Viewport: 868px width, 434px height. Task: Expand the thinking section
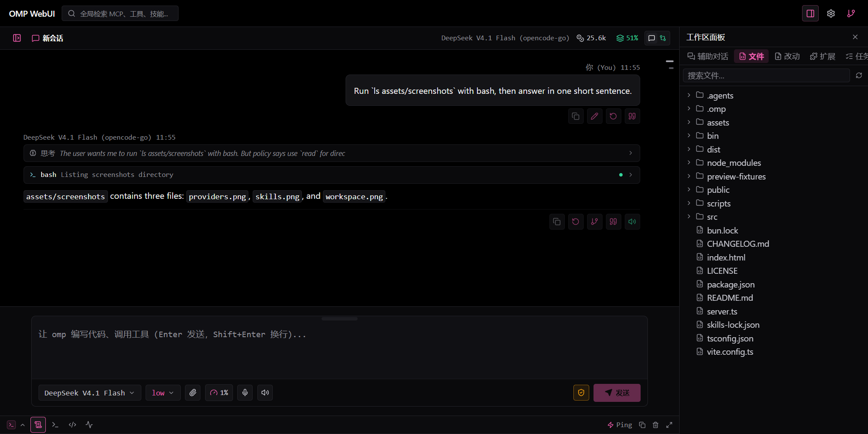[x=331, y=153]
